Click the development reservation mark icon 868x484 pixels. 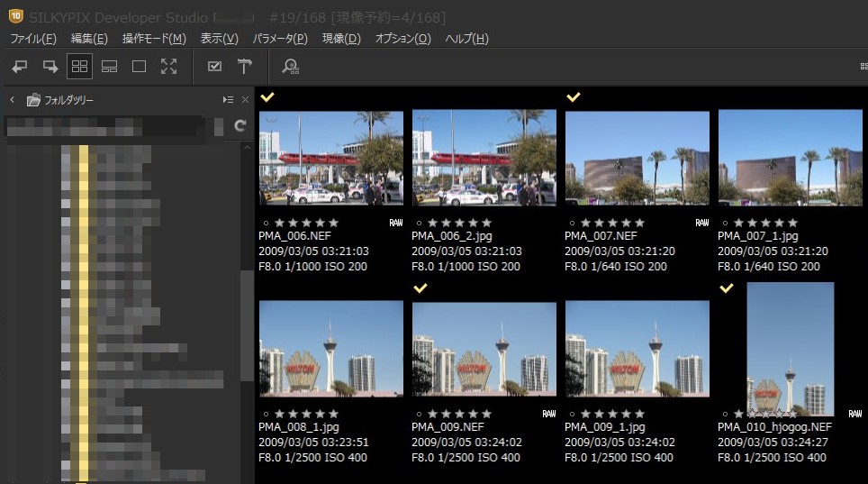(x=214, y=67)
